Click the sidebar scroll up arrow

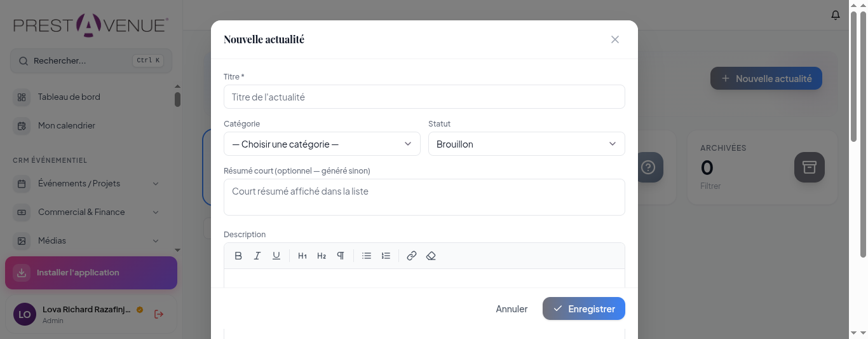click(177, 86)
